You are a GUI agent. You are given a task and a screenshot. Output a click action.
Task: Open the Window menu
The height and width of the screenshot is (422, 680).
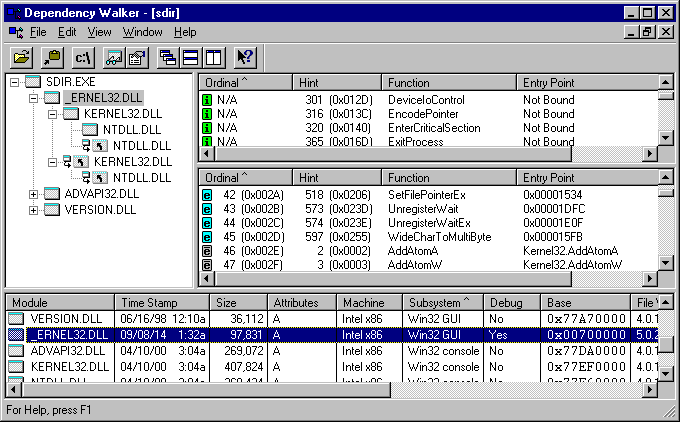pyautogui.click(x=142, y=32)
